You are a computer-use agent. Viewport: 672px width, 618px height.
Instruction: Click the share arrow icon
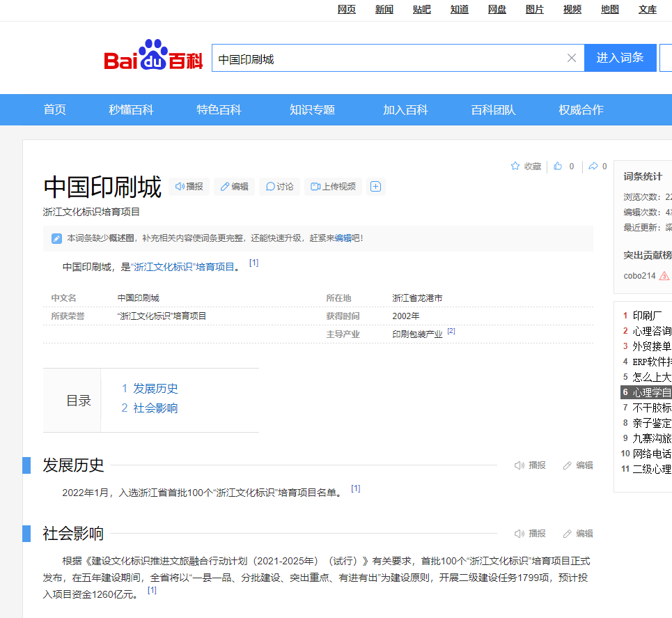[593, 166]
